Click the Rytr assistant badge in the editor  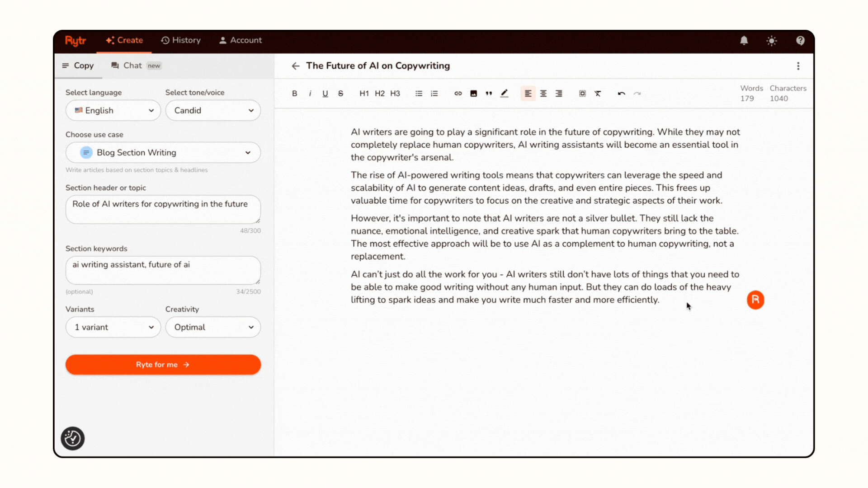coord(755,300)
